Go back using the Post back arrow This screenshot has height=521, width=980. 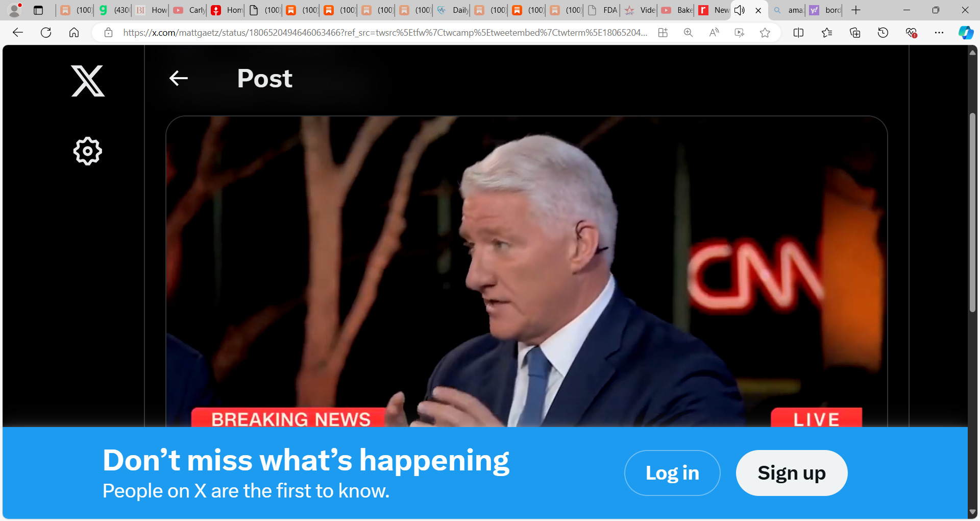tap(179, 78)
